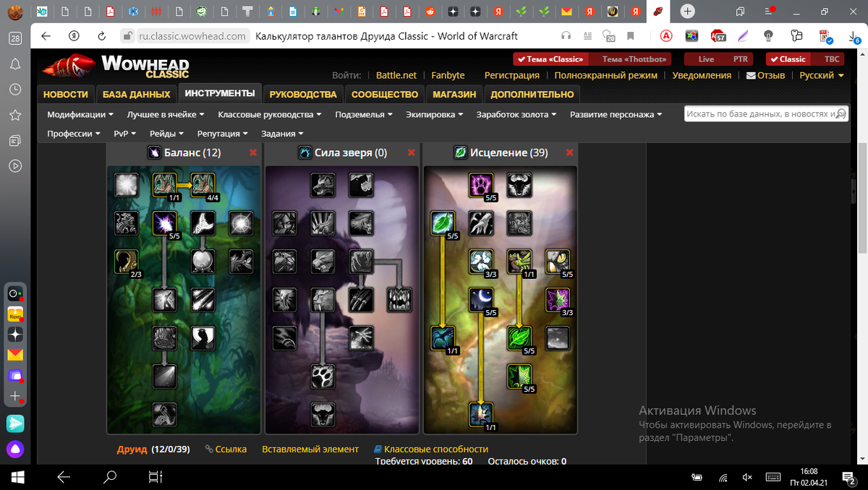Click the Исцеление tree header leaf icon

[460, 152]
